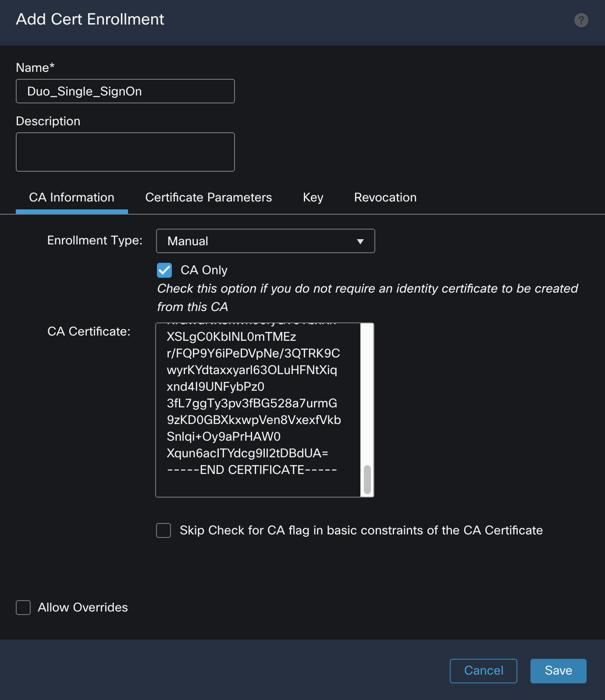Click the CA Only label text
The height and width of the screenshot is (700, 605).
[x=204, y=270]
